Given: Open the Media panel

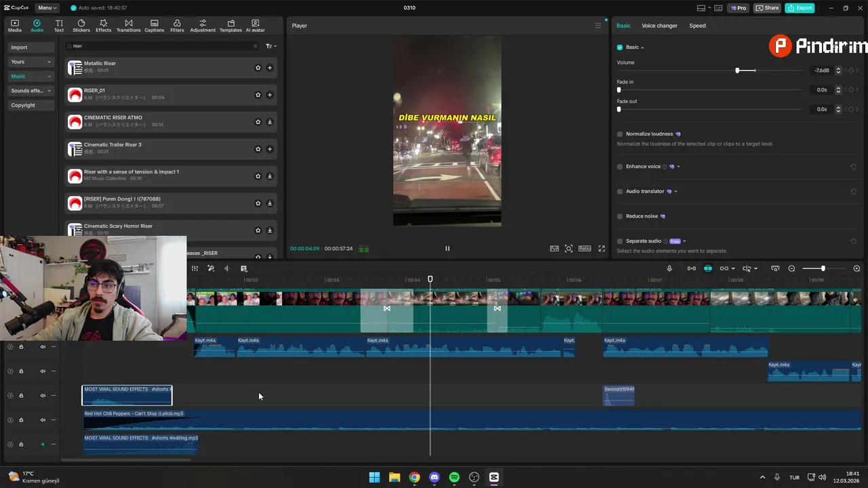Looking at the screenshot, I should [15, 26].
